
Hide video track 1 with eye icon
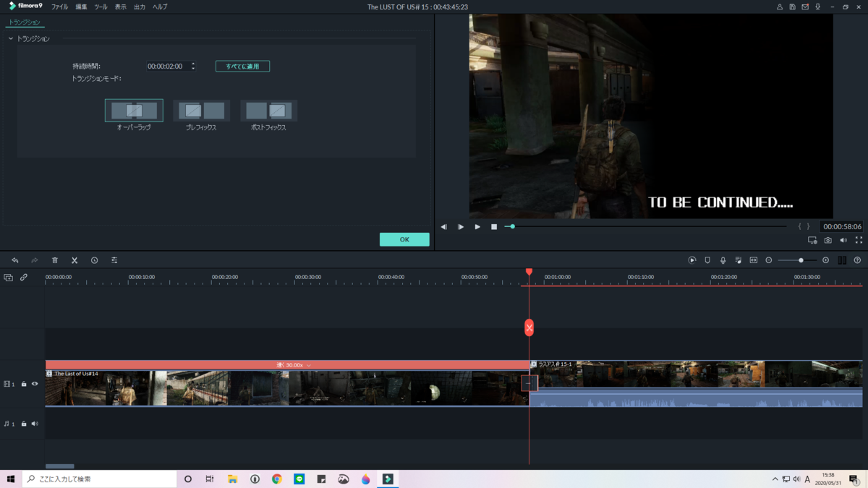[35, 384]
